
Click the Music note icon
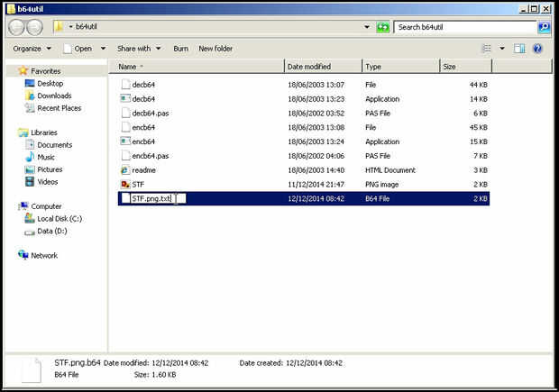pos(30,157)
